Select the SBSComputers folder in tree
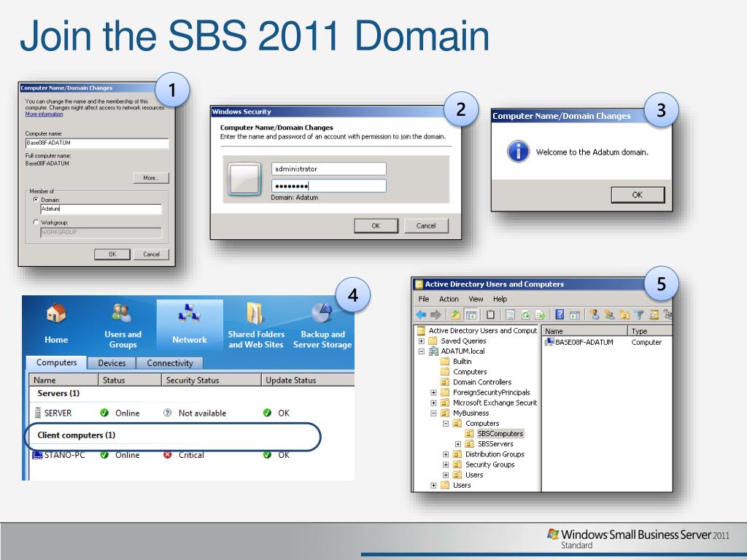Screen dimensions: 747x560 pos(495,434)
